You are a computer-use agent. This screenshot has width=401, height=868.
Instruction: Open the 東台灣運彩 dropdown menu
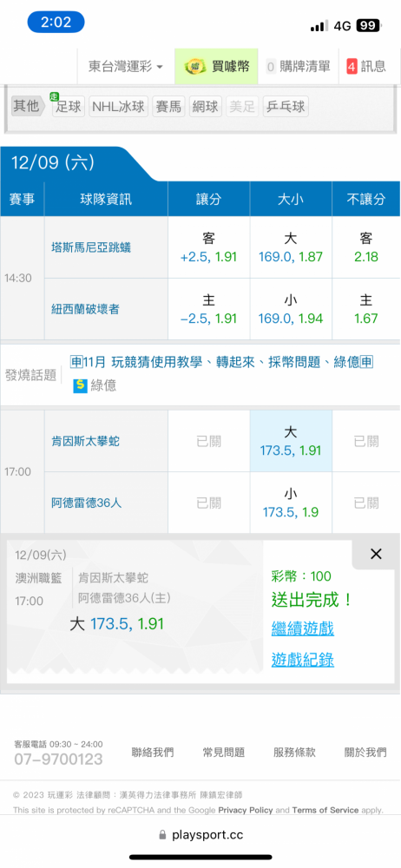pyautogui.click(x=126, y=67)
